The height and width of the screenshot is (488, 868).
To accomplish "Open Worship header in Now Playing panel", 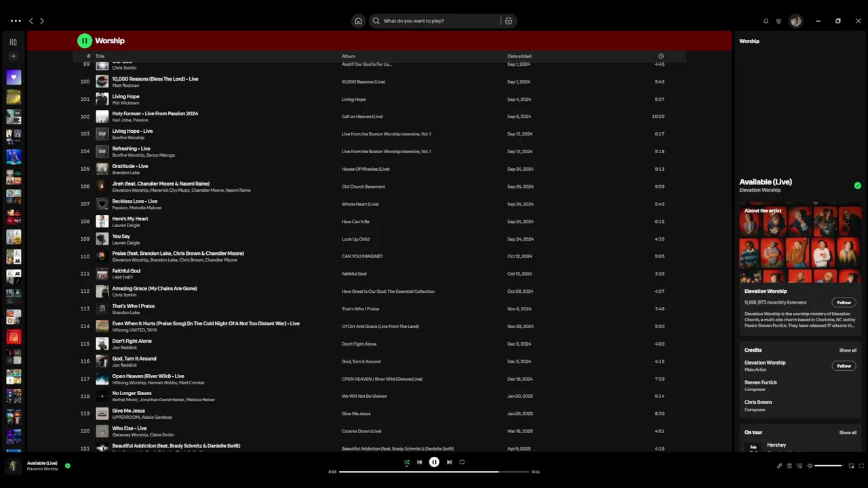I will [x=749, y=41].
